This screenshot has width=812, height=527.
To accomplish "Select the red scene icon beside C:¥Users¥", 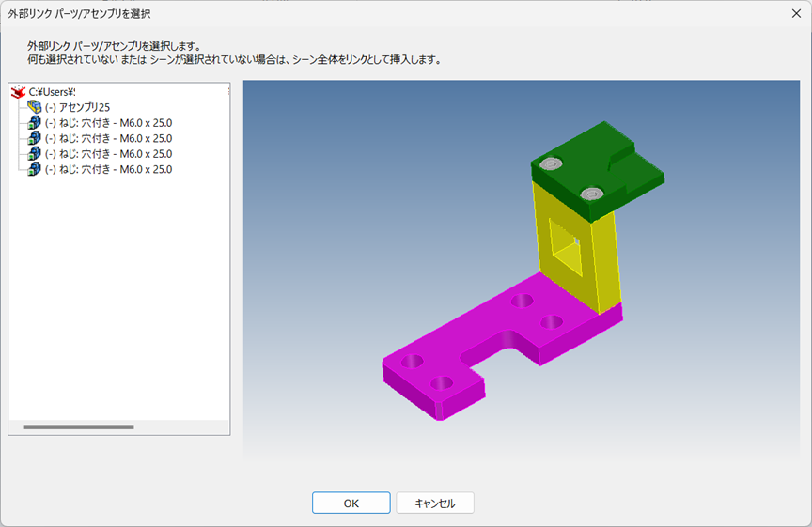I will point(18,92).
